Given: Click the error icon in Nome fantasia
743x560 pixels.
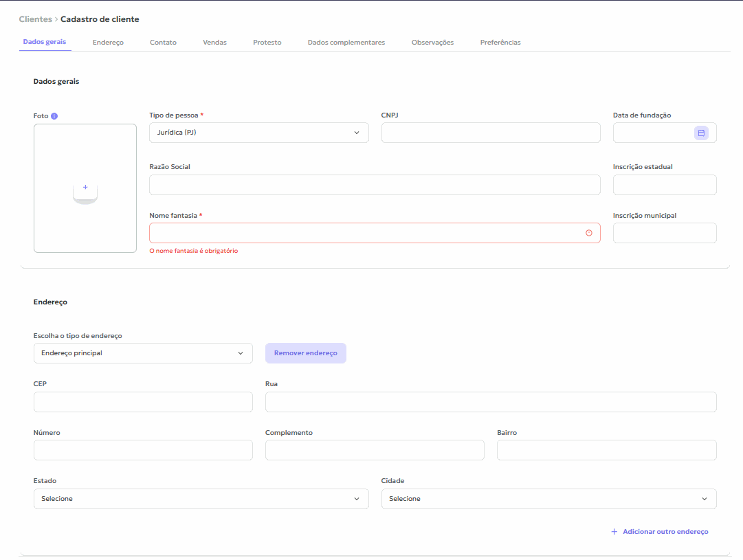Looking at the screenshot, I should coord(589,233).
